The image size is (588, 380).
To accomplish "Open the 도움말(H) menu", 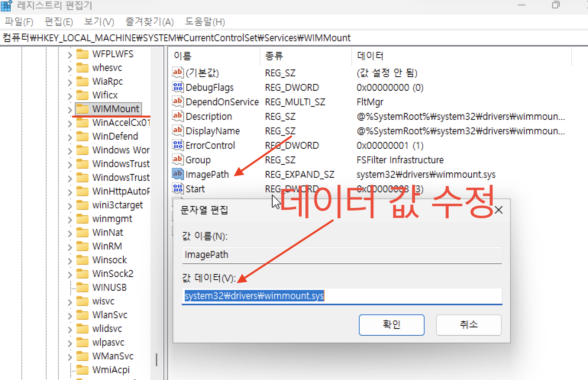I will tap(205, 22).
